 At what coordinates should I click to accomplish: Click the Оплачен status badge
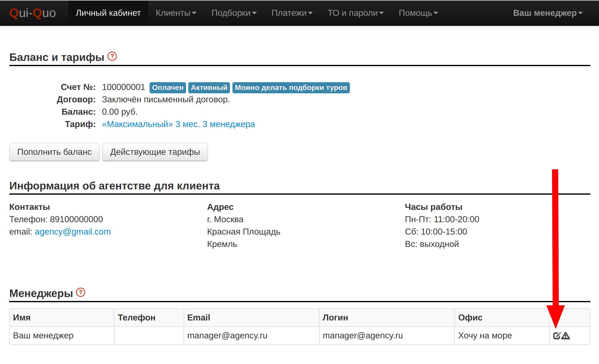pyautogui.click(x=168, y=87)
